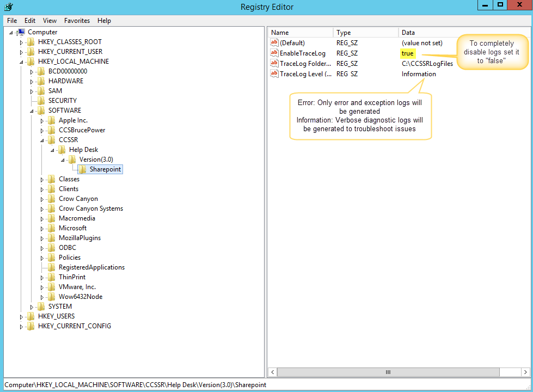Viewport: 533px width, 392px height.
Task: Click the HKEY_USERS folder icon
Action: point(31,316)
